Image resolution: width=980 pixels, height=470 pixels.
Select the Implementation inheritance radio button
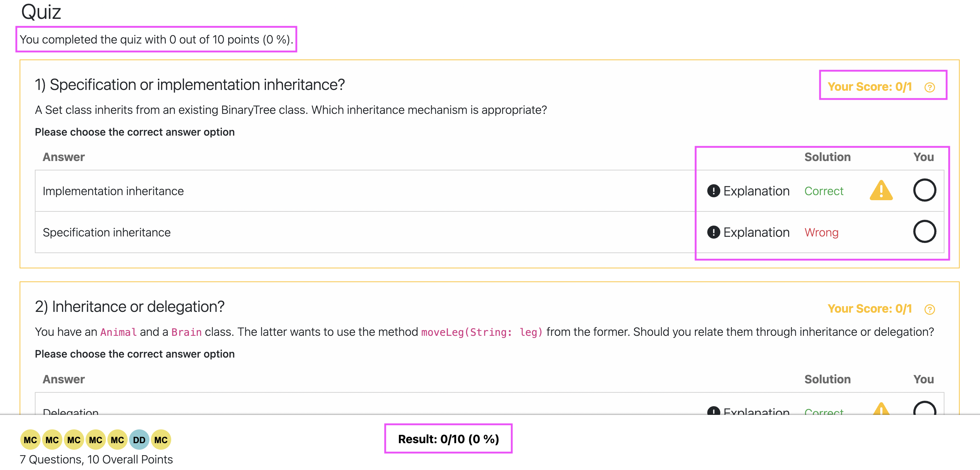coord(924,190)
